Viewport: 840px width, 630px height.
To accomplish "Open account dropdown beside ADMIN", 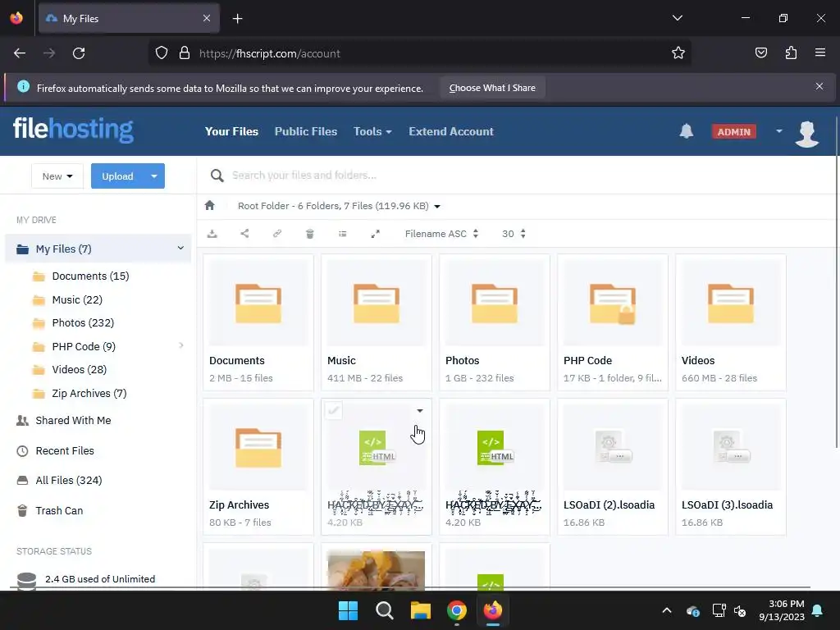I will pyautogui.click(x=779, y=131).
